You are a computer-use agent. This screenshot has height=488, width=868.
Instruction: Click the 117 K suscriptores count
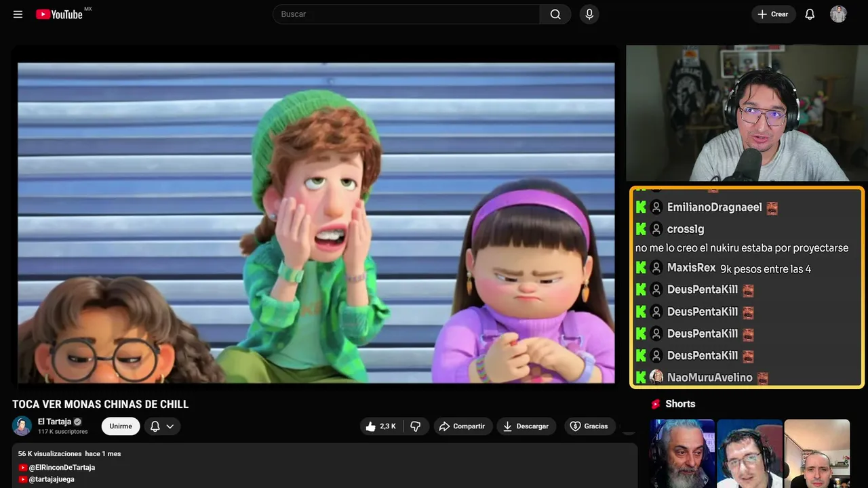coord(63,432)
